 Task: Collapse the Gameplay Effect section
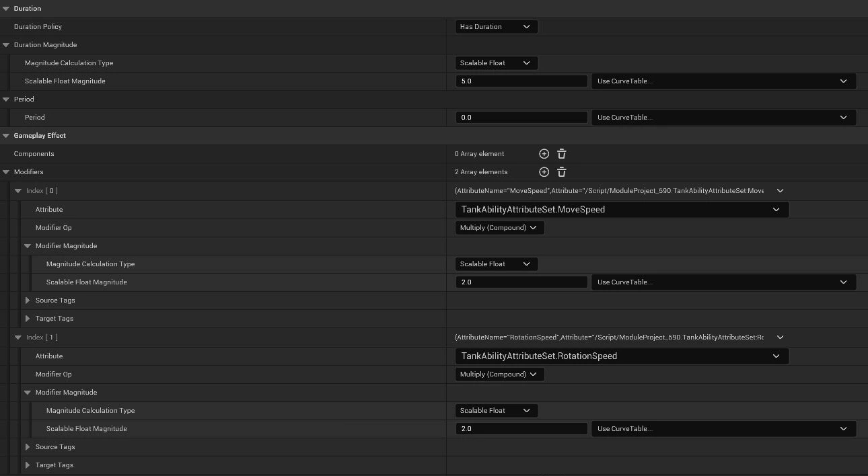tap(6, 136)
